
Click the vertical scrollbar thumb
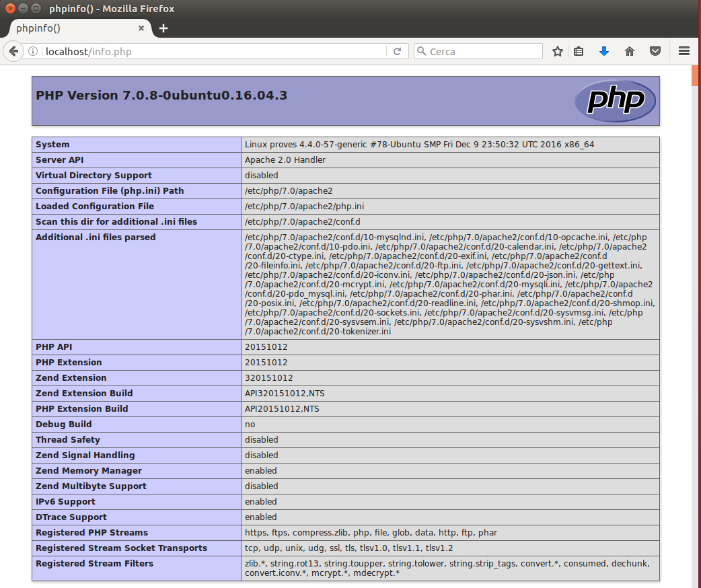(x=695, y=75)
